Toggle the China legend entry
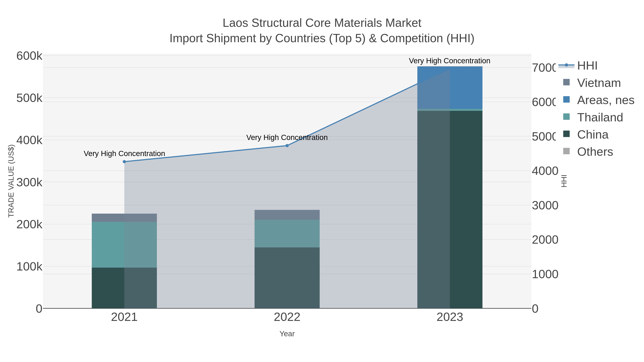Viewport: 644px width, 362px height. (x=586, y=135)
